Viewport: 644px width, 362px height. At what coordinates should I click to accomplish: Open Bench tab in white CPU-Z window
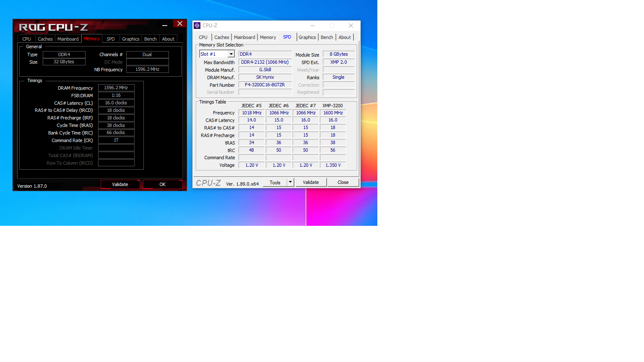(327, 37)
